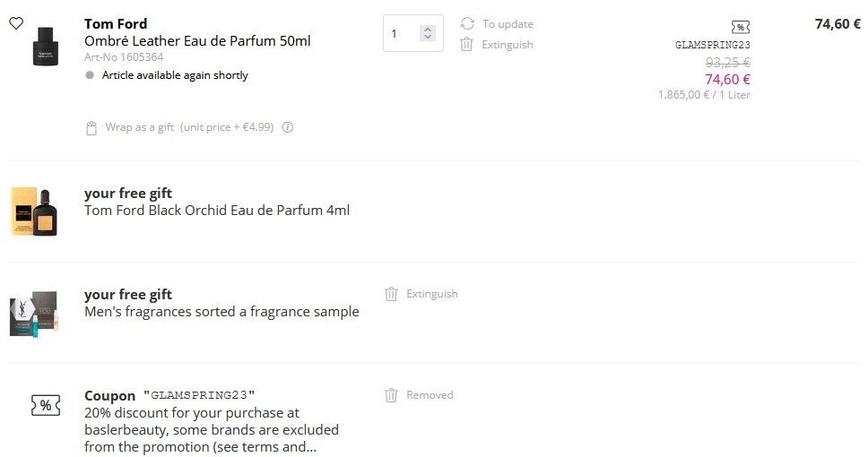Click trash icon for Ombré Leather item
This screenshot has width=868, height=457.
pyautogui.click(x=466, y=45)
